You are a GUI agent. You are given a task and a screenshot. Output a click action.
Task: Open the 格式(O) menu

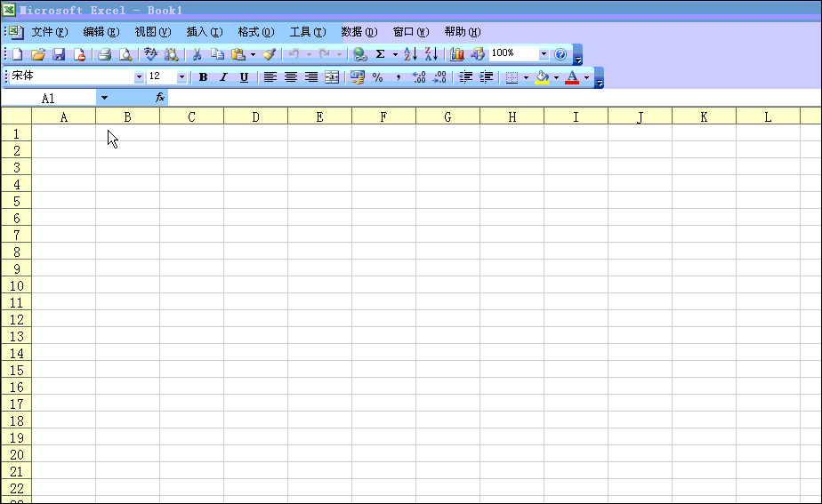[x=256, y=32]
